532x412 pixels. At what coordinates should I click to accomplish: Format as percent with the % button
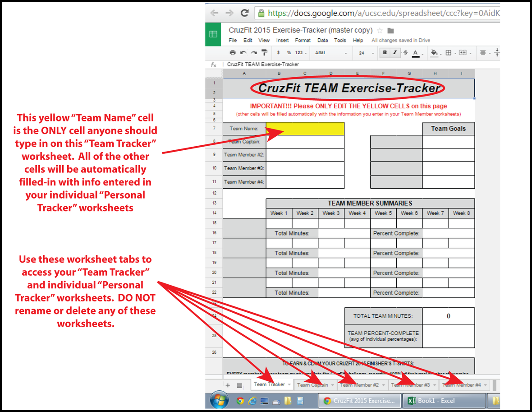click(289, 53)
